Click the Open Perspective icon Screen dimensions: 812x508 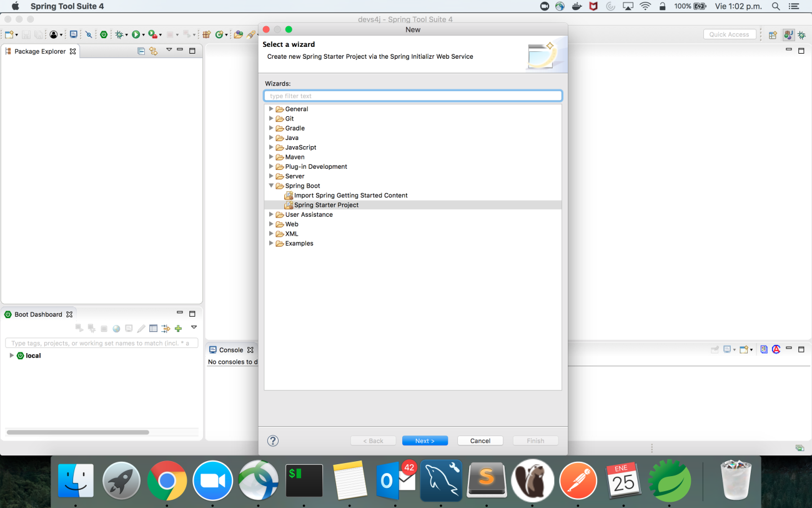point(773,35)
